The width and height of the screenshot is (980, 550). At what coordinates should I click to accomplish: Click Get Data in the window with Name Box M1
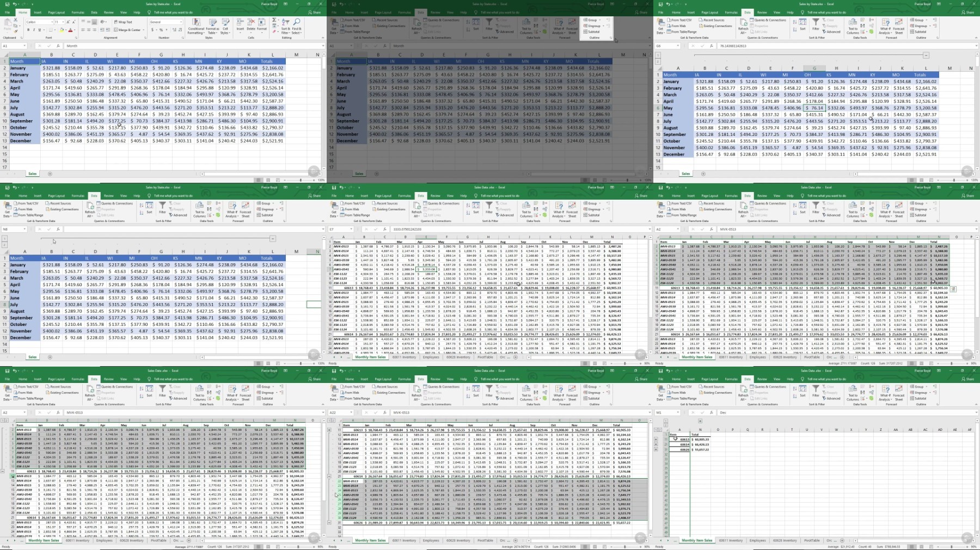(x=660, y=393)
